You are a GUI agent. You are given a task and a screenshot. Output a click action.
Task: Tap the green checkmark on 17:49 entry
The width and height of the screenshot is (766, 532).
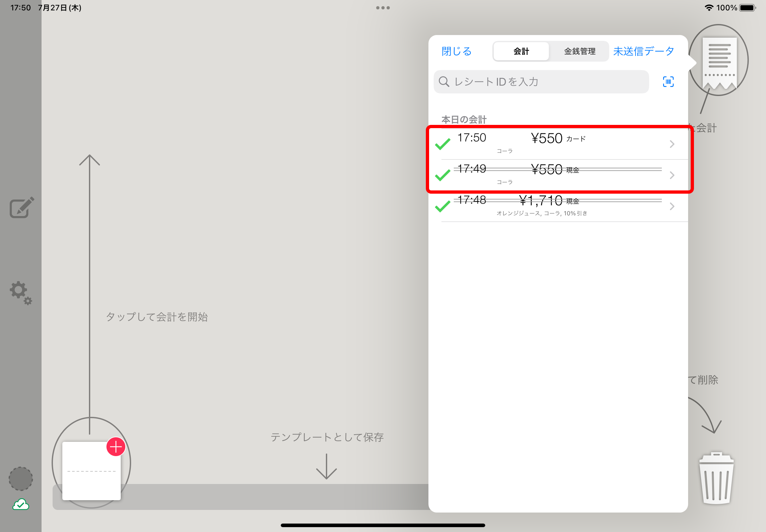442,175
